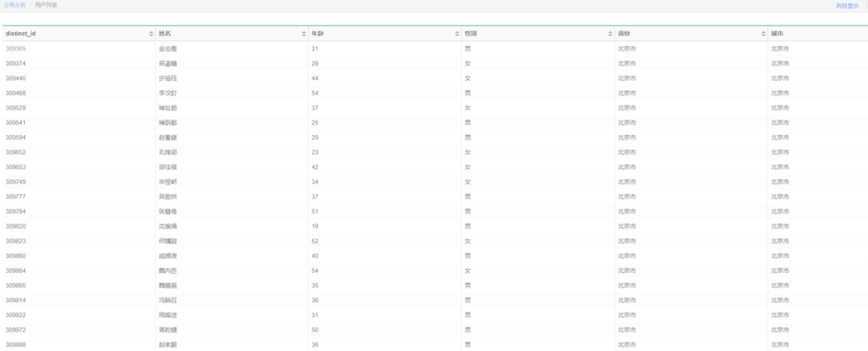Sort table by 姓名 sort arrows
868x351 pixels.
[304, 34]
